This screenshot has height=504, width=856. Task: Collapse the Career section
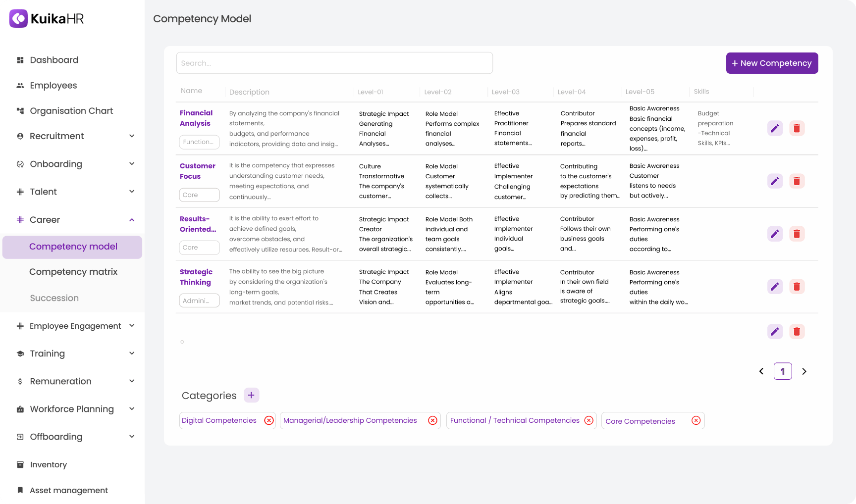tap(132, 220)
